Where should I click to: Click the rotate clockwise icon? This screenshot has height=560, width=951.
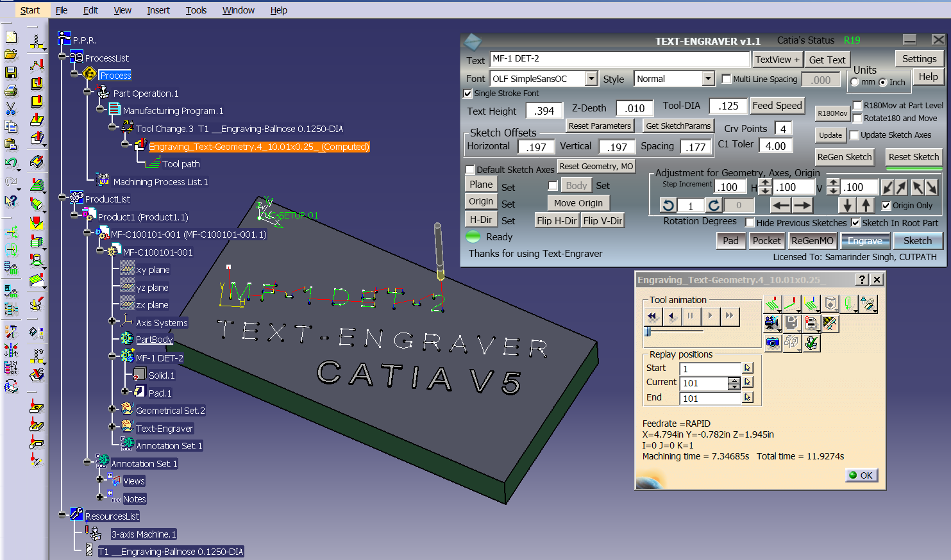714,205
